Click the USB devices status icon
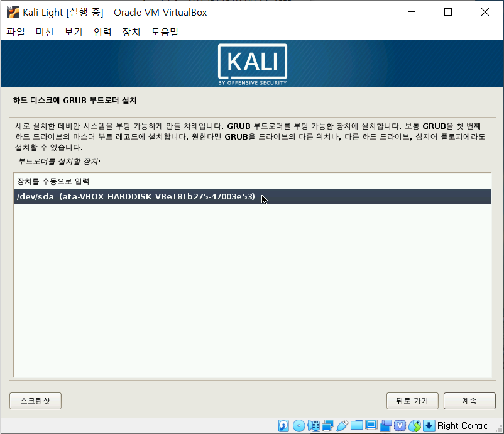The width and height of the screenshot is (504, 434). click(342, 426)
